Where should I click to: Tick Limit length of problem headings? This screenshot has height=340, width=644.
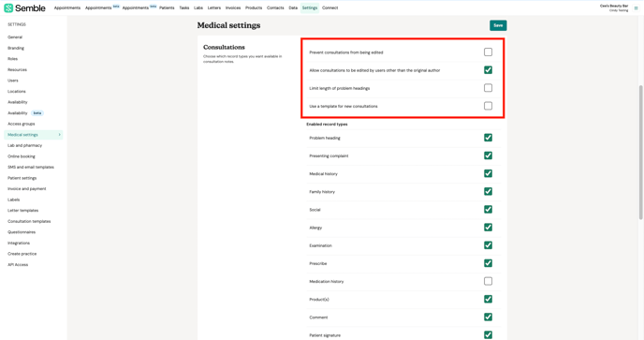pos(488,88)
